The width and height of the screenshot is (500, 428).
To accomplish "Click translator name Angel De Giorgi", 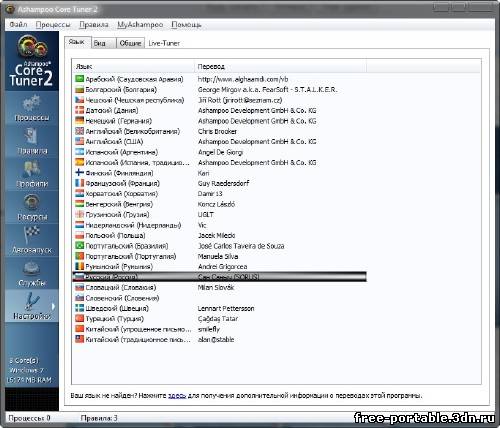I will (220, 152).
